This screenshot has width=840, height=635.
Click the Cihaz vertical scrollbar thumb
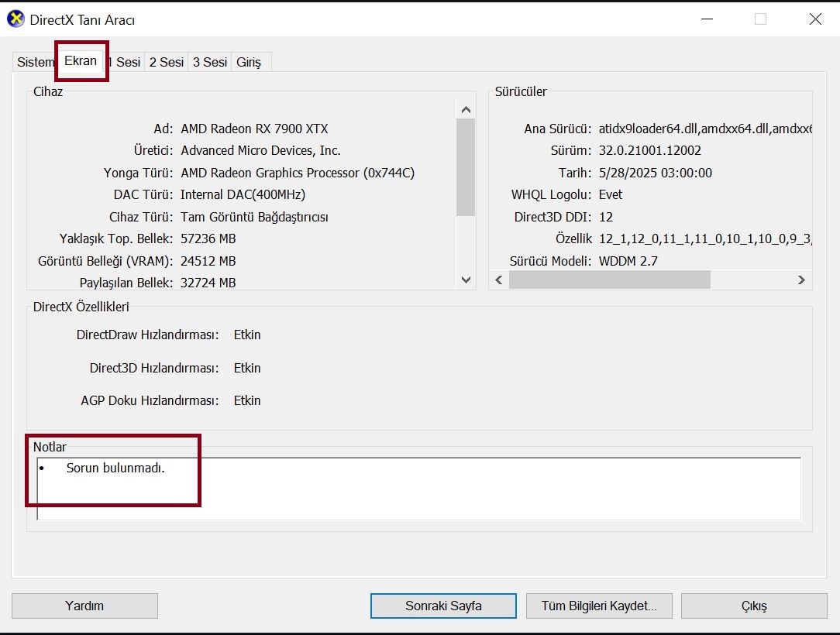click(466, 167)
